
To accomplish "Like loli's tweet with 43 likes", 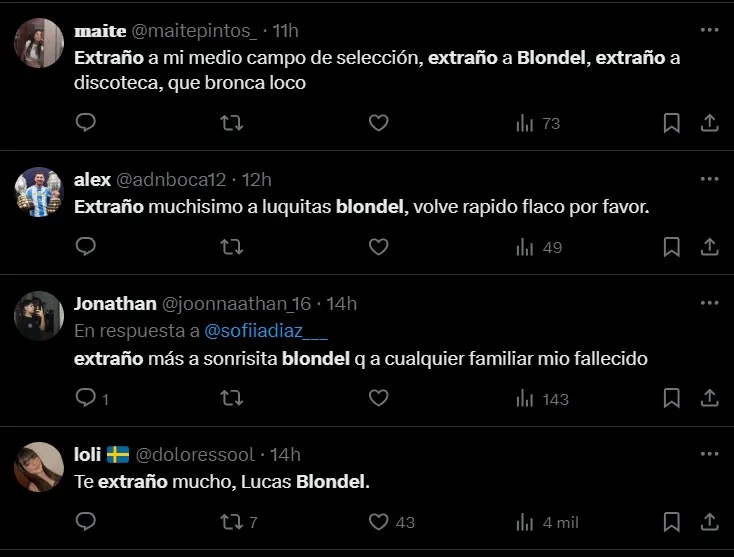I will (378, 522).
